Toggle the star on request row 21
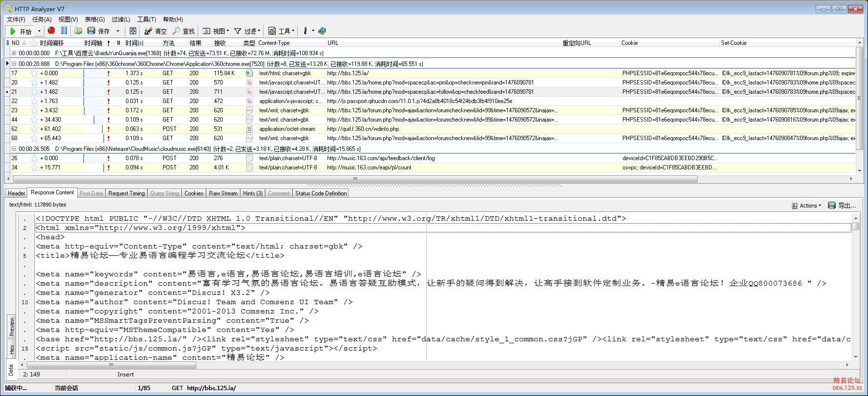The image size is (868, 396). [x=34, y=92]
